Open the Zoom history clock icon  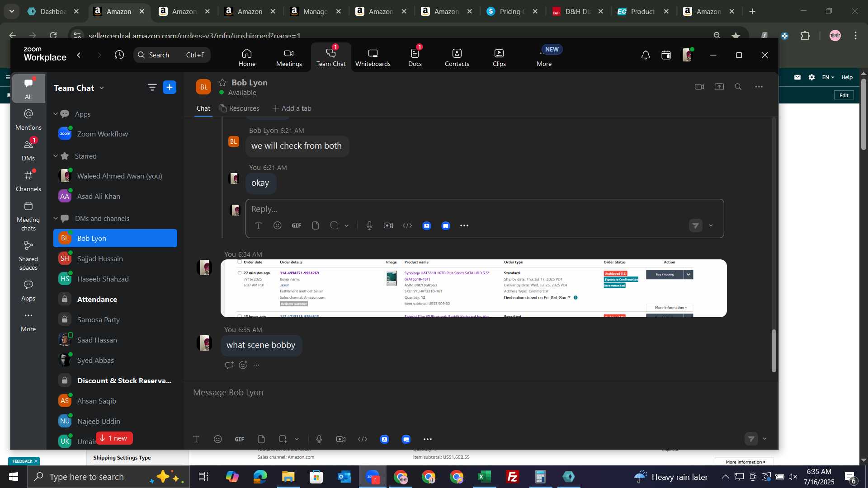coord(119,55)
